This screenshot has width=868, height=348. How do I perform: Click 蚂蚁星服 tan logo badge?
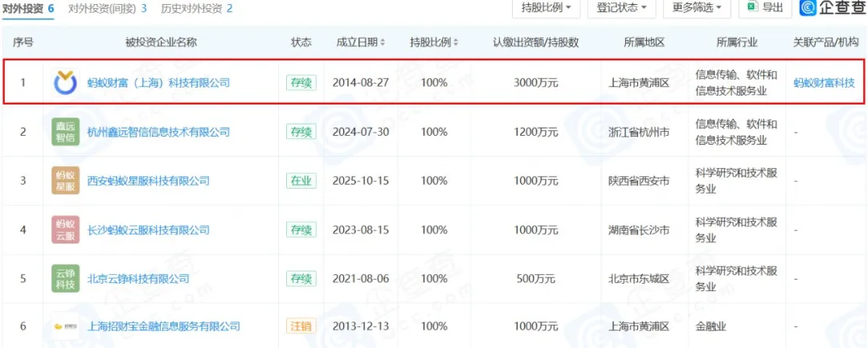click(65, 180)
